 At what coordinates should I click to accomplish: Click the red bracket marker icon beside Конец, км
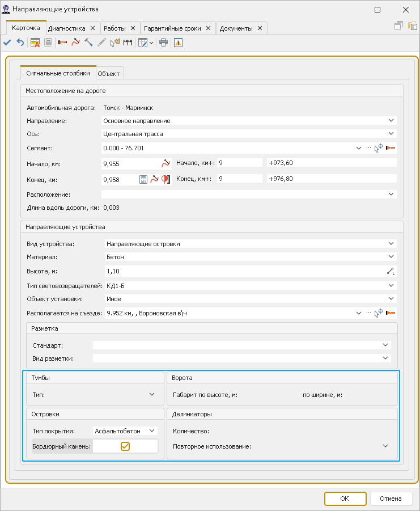coord(166,179)
